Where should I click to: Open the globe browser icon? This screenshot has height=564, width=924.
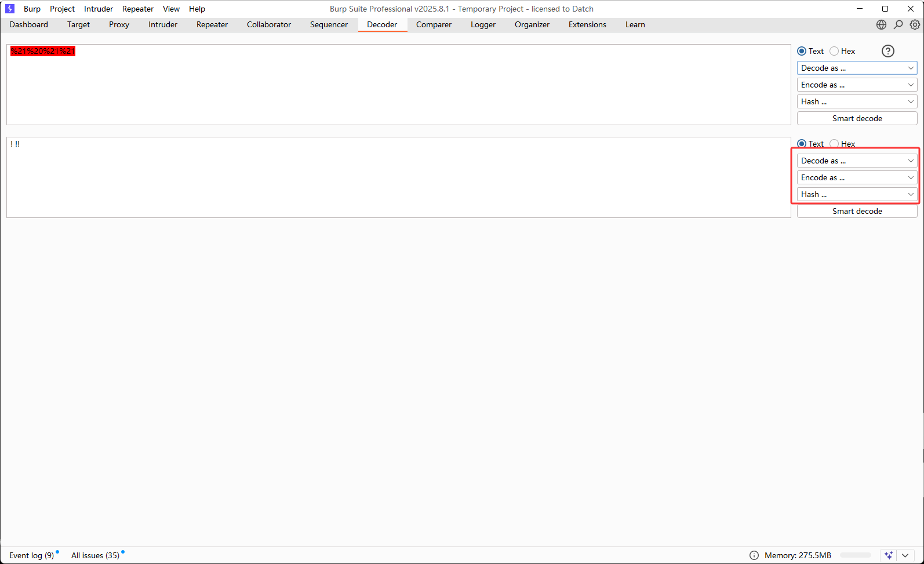[x=881, y=24]
